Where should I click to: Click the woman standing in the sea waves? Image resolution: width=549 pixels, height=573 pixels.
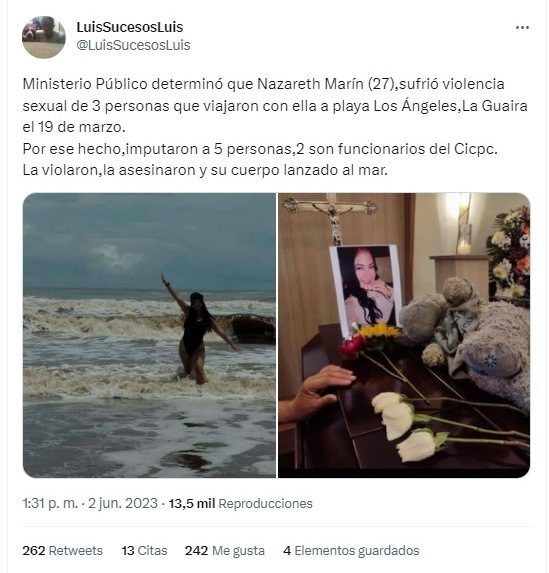197,329
